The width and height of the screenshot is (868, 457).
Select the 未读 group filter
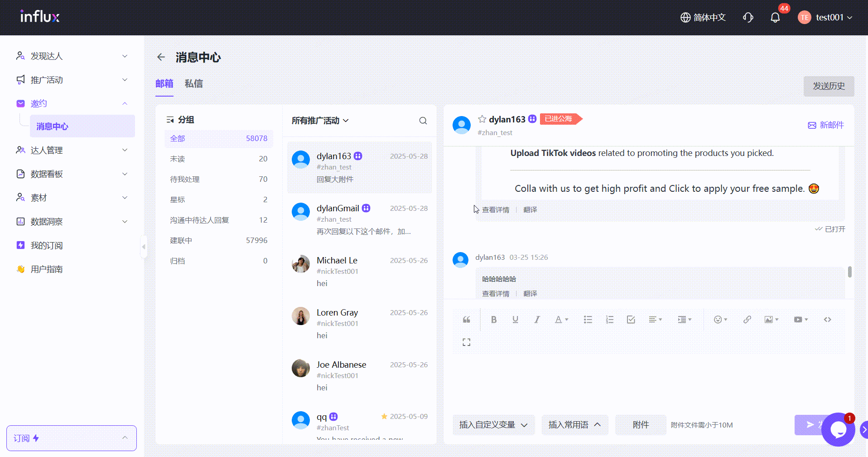pos(218,159)
